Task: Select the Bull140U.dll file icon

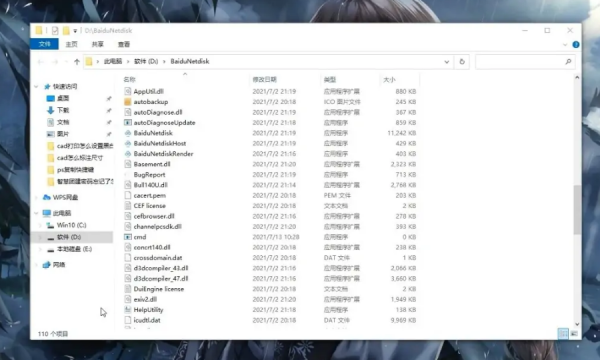Action: 127,185
